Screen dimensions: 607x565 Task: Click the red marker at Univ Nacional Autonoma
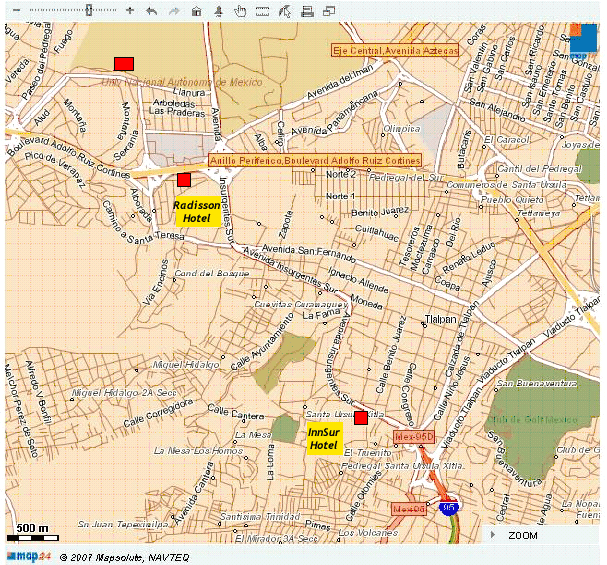click(124, 64)
